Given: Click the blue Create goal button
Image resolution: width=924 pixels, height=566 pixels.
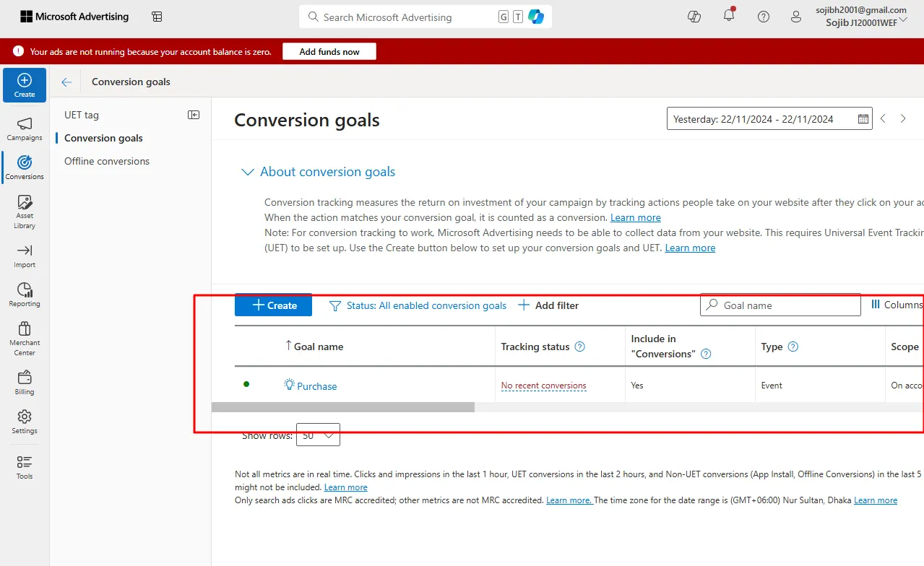Looking at the screenshot, I should click(273, 305).
